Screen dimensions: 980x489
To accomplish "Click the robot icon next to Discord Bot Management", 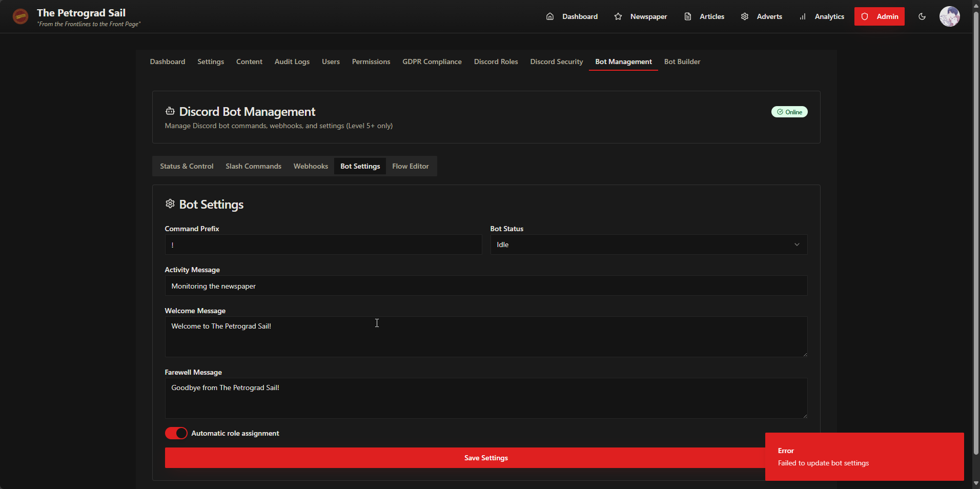I will tap(170, 111).
